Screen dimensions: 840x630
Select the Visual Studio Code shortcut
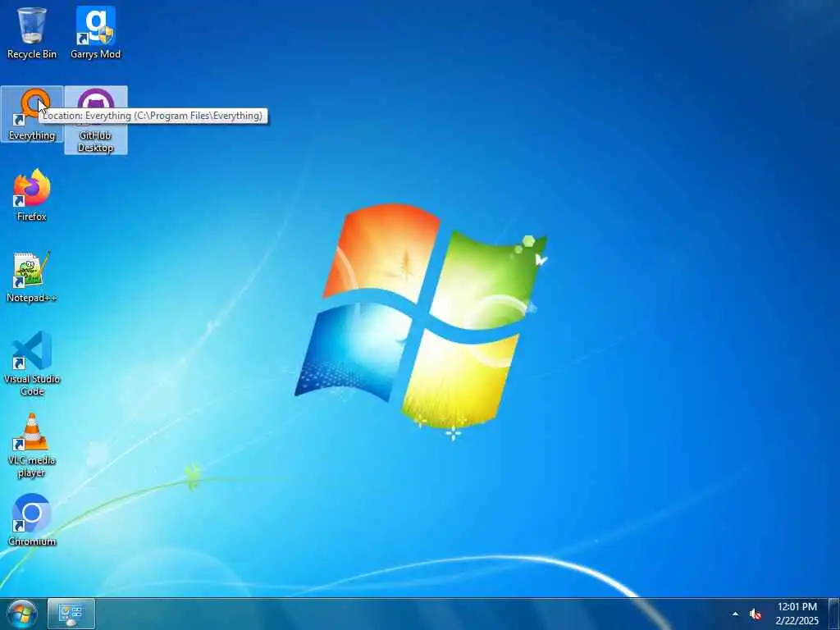[32, 363]
